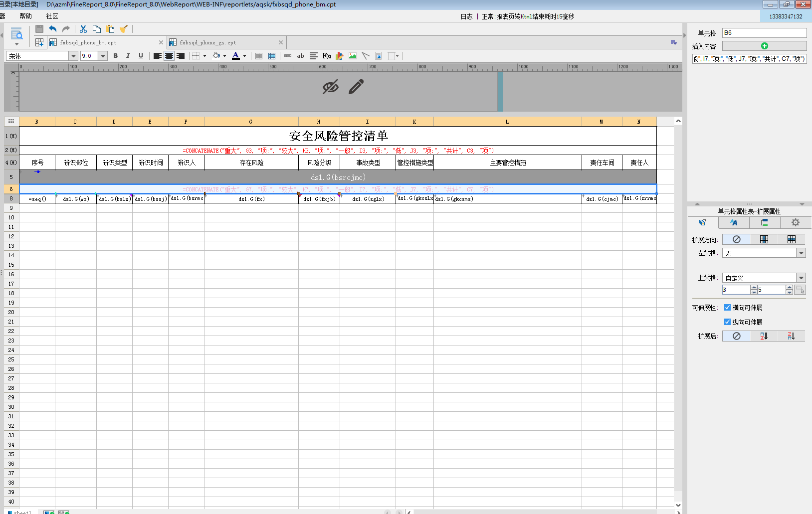The image size is (812, 514).
Task: Undo the last action
Action: [x=52, y=29]
